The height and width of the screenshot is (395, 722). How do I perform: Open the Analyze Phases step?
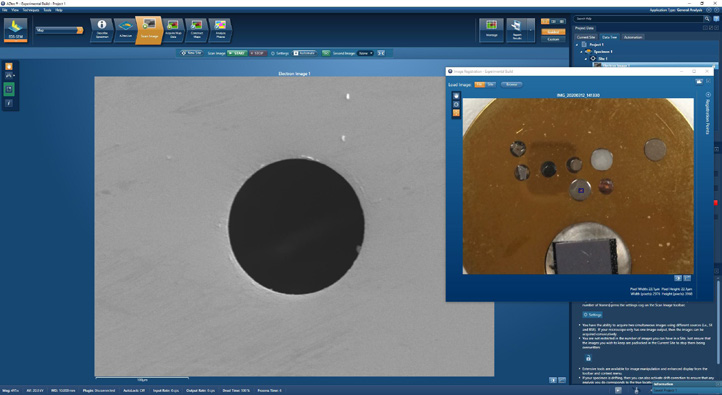pos(220,30)
